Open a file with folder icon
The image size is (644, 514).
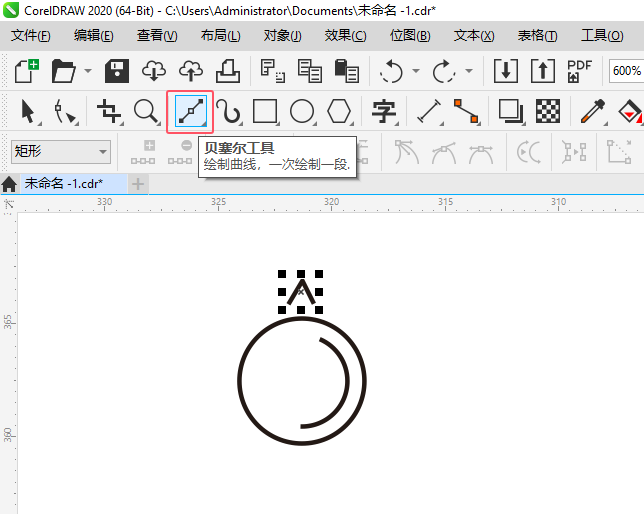click(x=64, y=71)
